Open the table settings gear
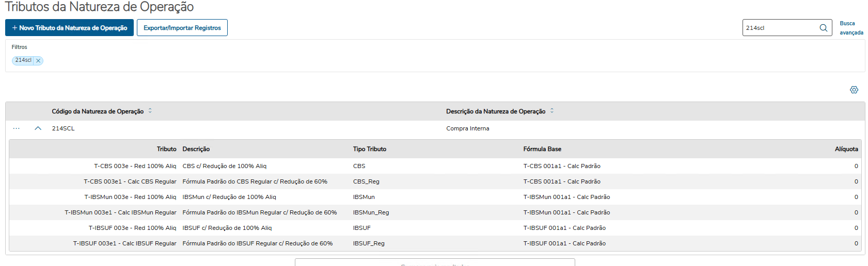This screenshot has height=266, width=868. pos(854,90)
